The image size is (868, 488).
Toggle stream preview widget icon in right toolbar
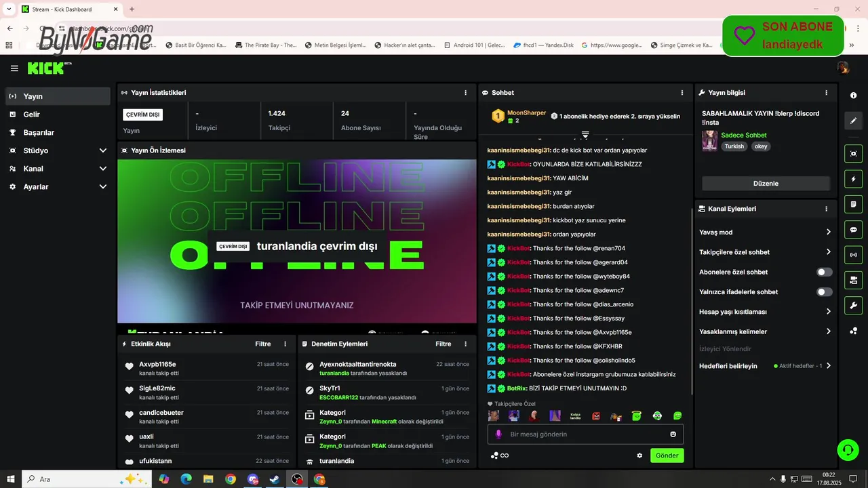click(x=854, y=154)
